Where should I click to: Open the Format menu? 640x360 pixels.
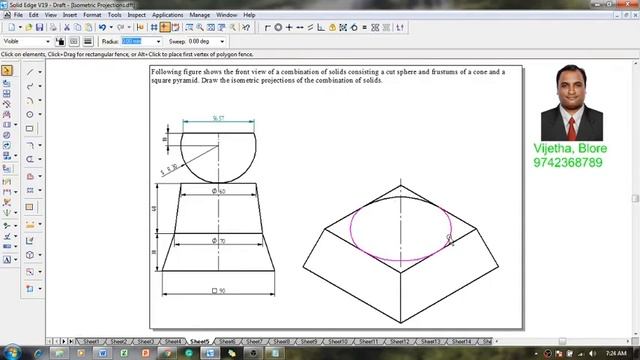pyautogui.click(x=92, y=15)
